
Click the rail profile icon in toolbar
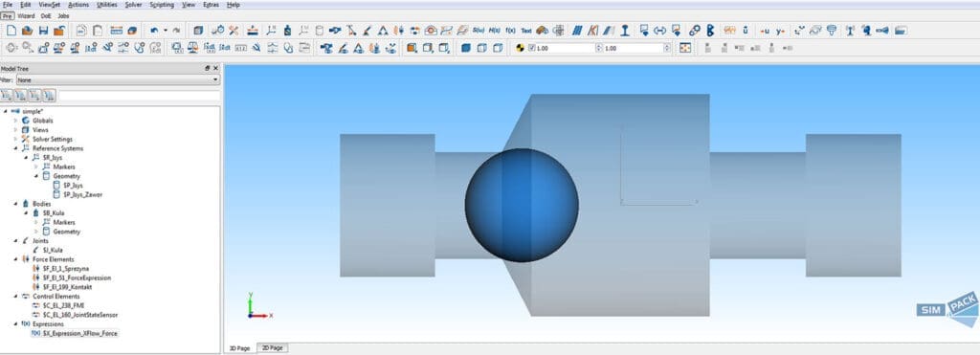624,30
